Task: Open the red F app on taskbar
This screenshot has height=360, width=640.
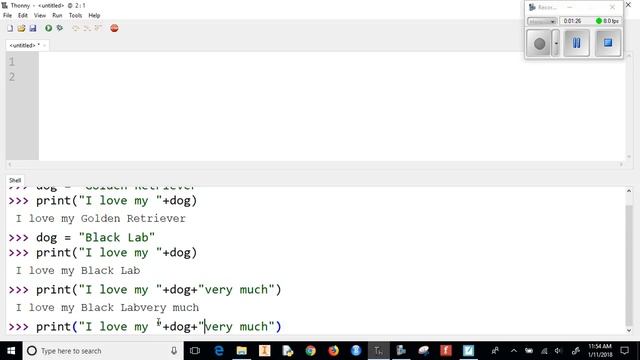Action: pyautogui.click(x=446, y=351)
